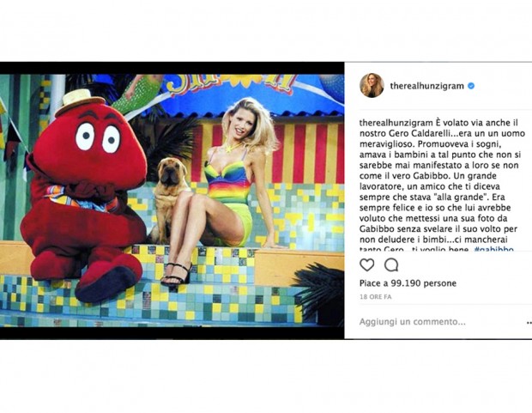Image resolution: width=532 pixels, height=413 pixels.
Task: Click therealhunzigram username in post header
Action: point(426,86)
